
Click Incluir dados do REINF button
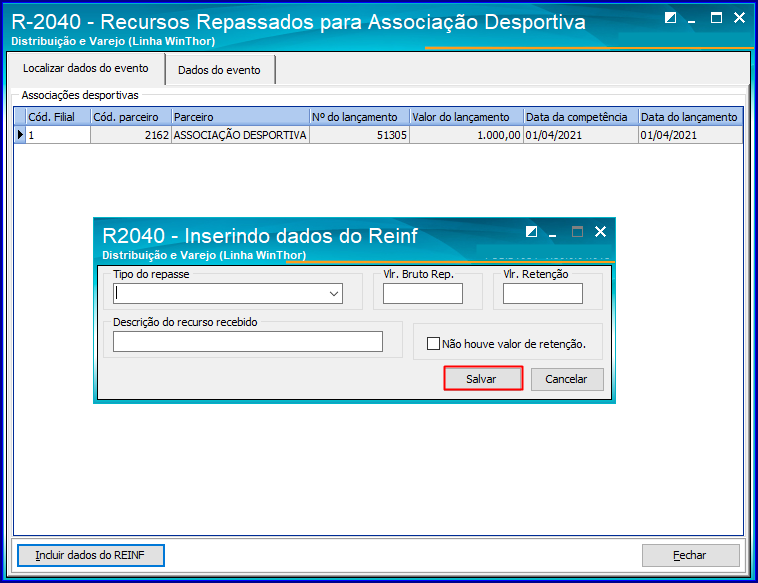(x=90, y=555)
